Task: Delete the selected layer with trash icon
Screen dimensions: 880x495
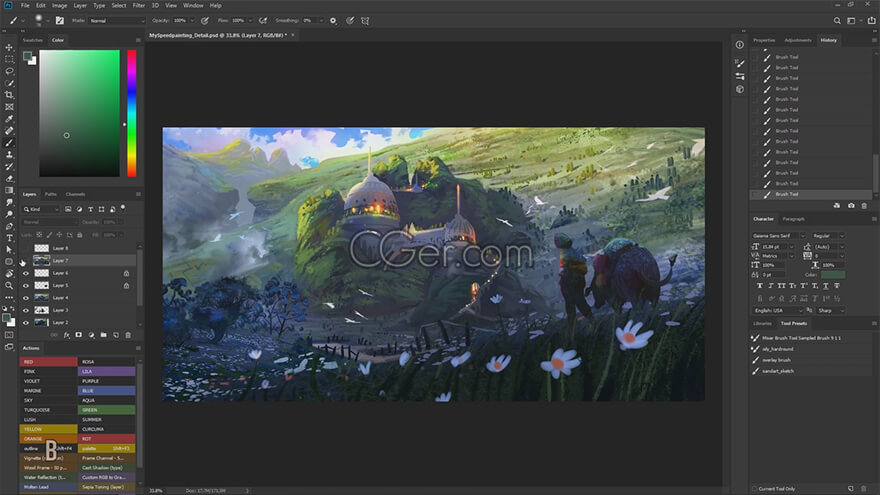Action: pos(128,335)
